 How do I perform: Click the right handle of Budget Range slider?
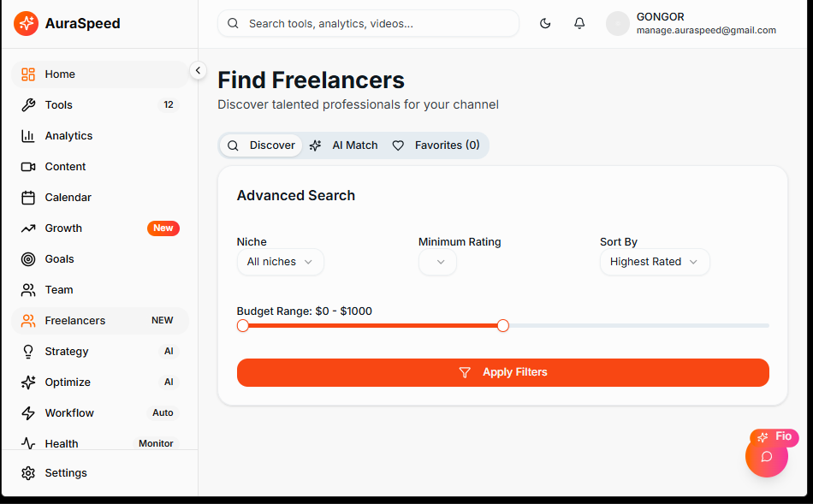(503, 325)
